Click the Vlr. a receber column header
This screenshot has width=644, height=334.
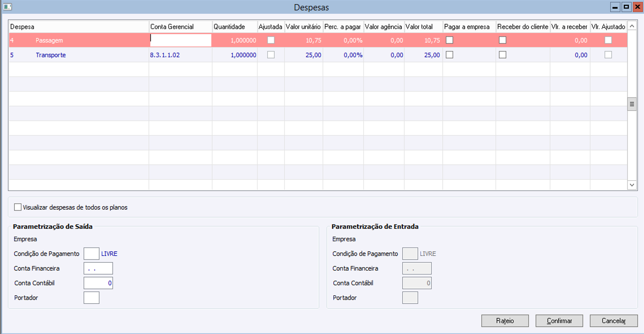coord(570,27)
